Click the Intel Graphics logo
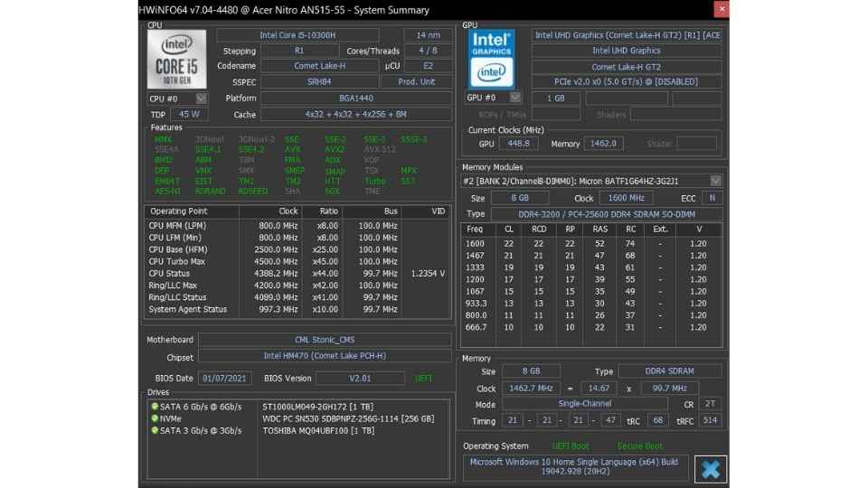868x488 pixels. pyautogui.click(x=491, y=59)
